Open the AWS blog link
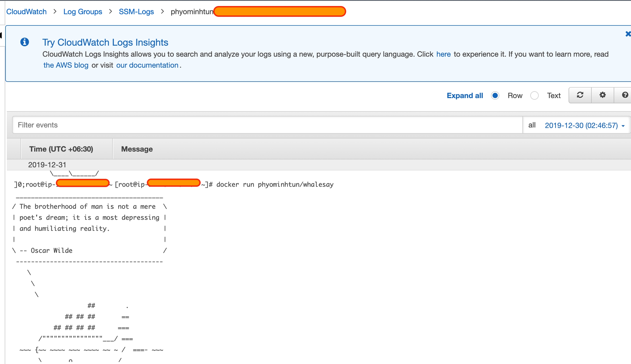Viewport: 631px width, 364px height. tap(66, 65)
